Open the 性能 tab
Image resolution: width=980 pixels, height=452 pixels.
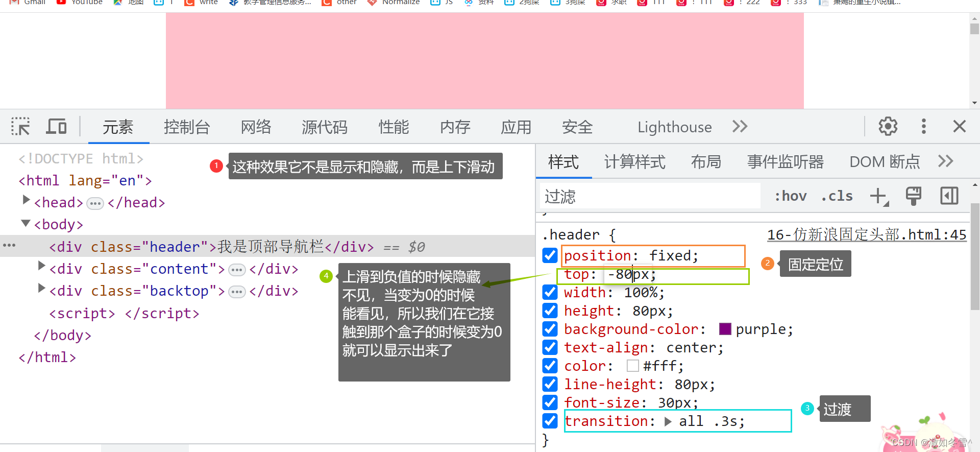pyautogui.click(x=394, y=127)
